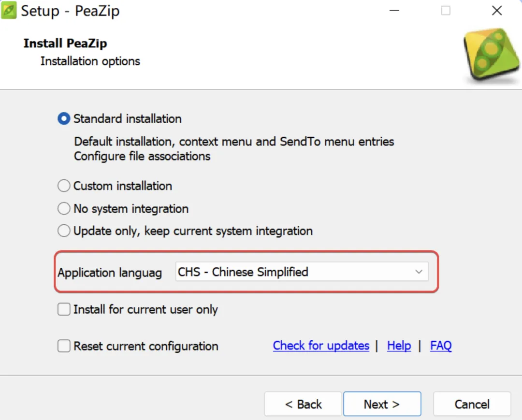
Task: Enable Install for current user only
Action: coord(64,309)
